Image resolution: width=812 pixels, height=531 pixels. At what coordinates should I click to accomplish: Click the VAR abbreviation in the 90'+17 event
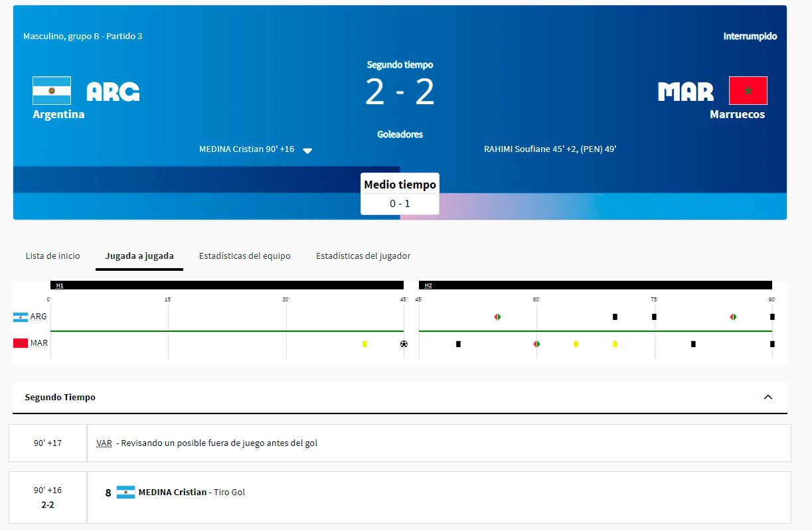(x=104, y=443)
